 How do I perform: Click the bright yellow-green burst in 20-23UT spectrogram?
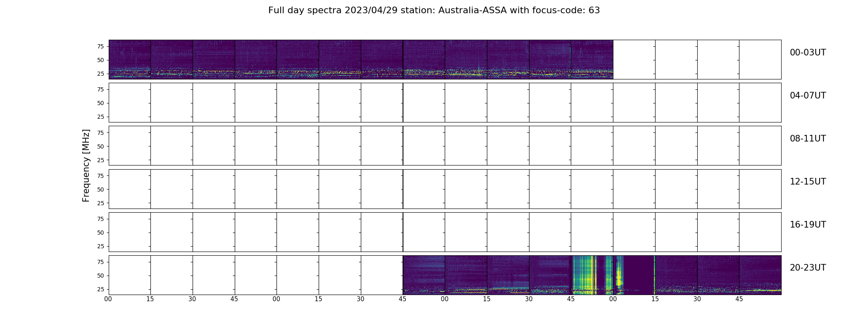click(x=584, y=275)
